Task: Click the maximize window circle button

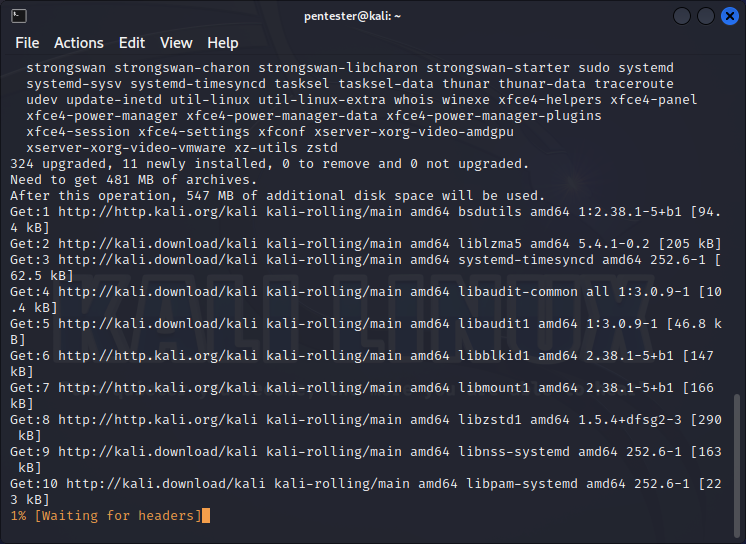Action: tap(706, 16)
